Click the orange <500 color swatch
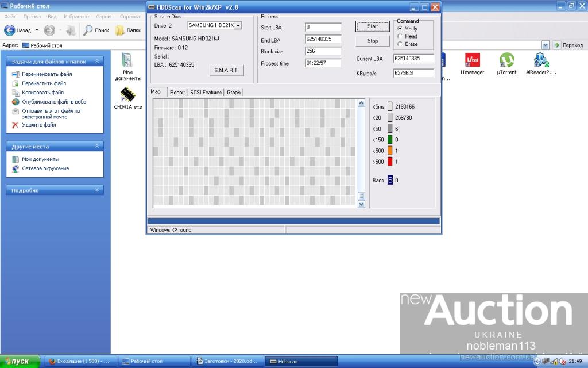The width and height of the screenshot is (588, 368). [x=390, y=151]
